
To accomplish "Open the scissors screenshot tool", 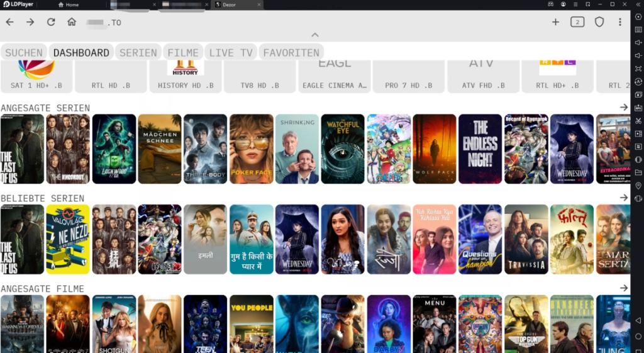I will pos(638,120).
